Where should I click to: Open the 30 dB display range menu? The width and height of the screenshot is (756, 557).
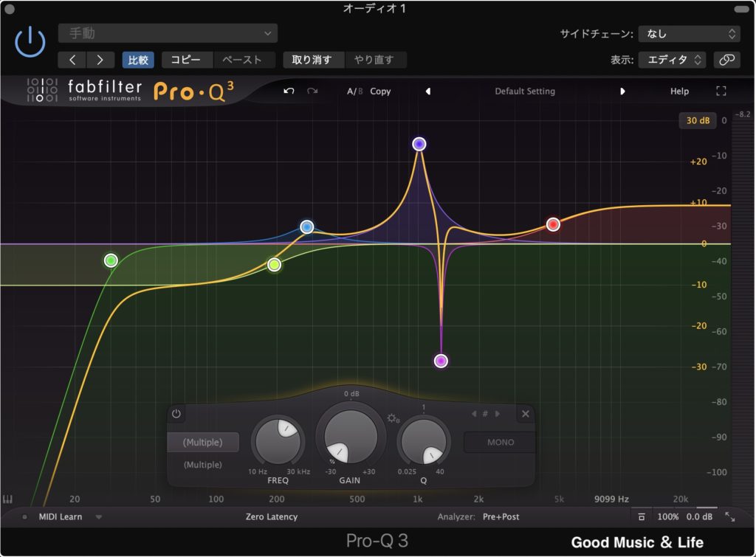(698, 120)
